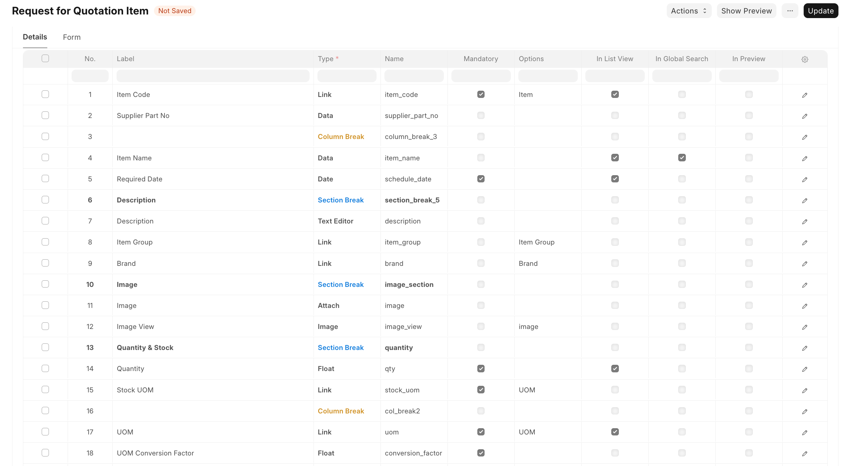Toggle select-all checkbox in table header
Image resolution: width=868 pixels, height=466 pixels.
pos(45,58)
